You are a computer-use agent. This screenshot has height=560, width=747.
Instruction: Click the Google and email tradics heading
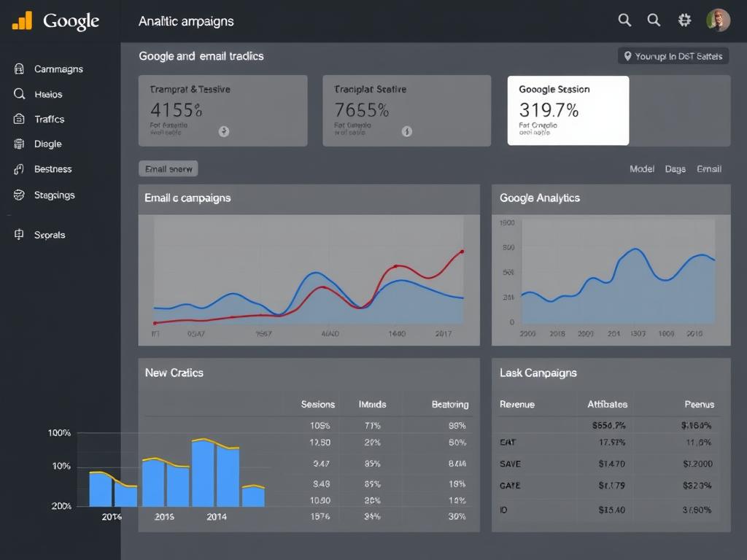point(201,56)
